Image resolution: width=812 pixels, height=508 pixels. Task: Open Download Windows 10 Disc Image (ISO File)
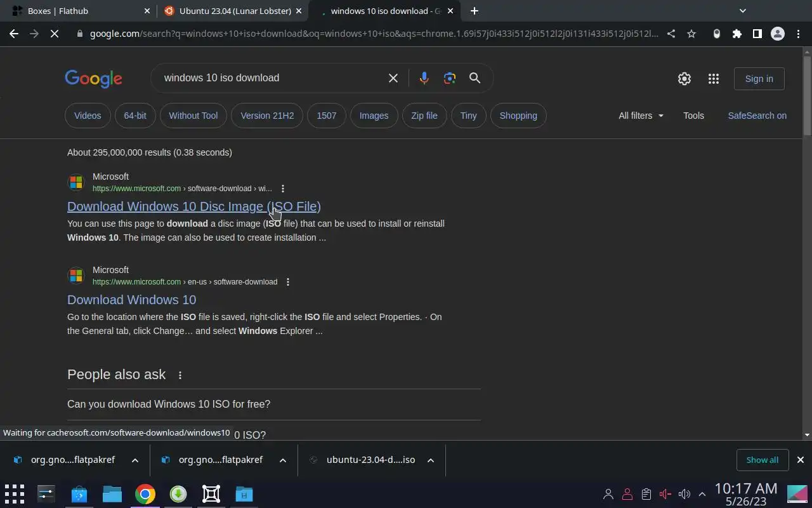[194, 206]
